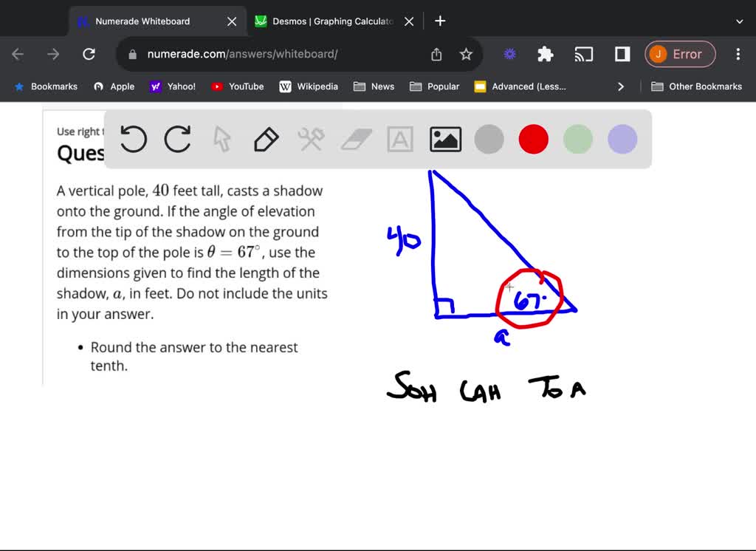Select the shapes utility tool beside the pen
Viewport: 756px width, 551px height.
[311, 139]
